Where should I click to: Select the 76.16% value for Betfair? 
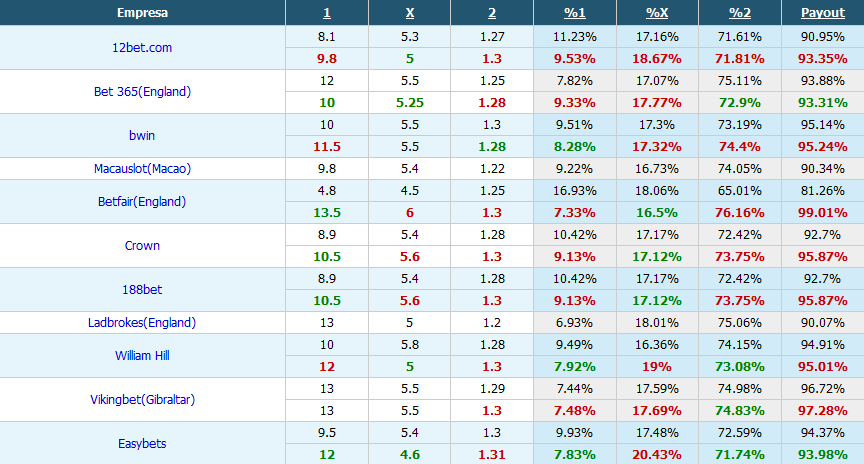tap(740, 213)
